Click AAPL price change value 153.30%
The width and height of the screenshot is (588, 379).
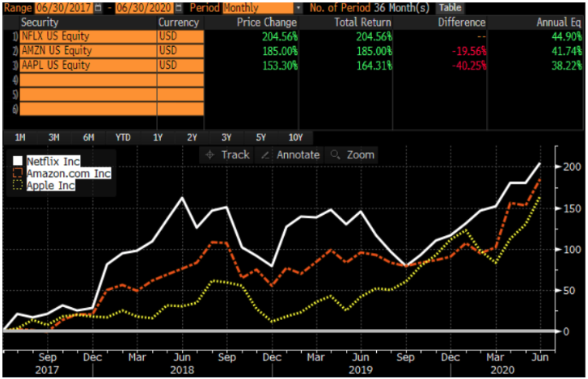[x=280, y=65]
